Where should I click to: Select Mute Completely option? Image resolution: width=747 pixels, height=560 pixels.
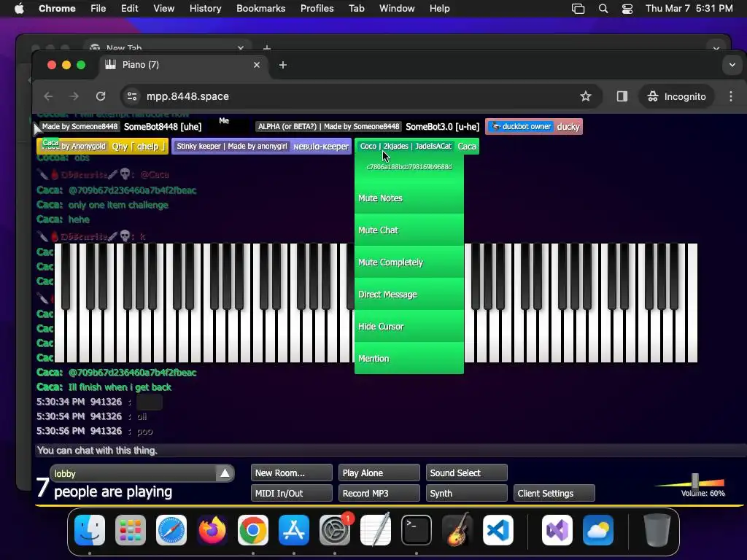coord(409,262)
